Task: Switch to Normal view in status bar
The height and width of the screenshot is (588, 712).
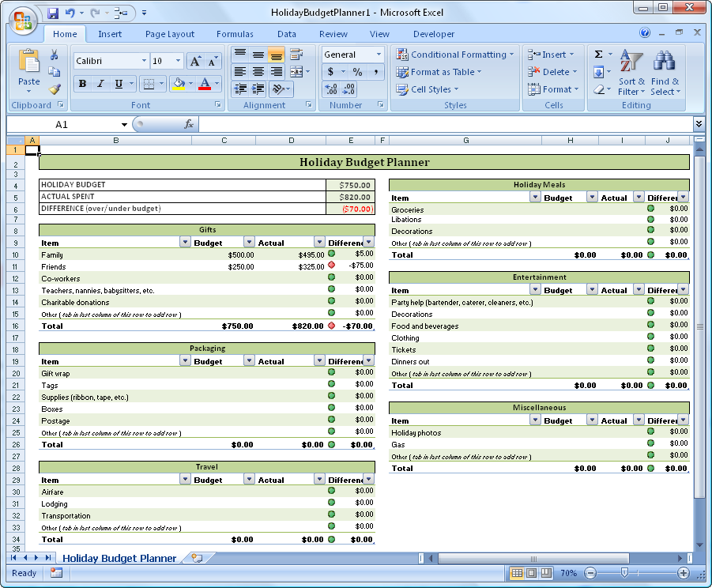Action: click(517, 573)
